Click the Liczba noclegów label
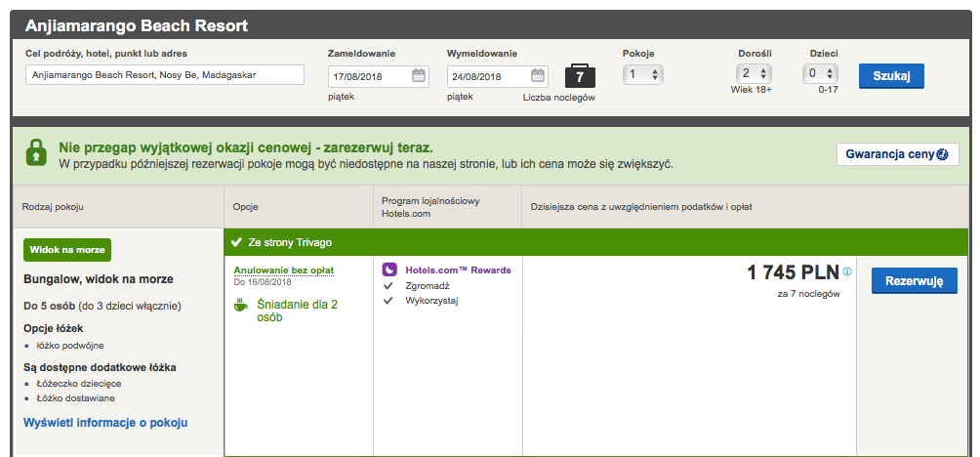Viewport: 980px width, 457px height. pos(558,98)
